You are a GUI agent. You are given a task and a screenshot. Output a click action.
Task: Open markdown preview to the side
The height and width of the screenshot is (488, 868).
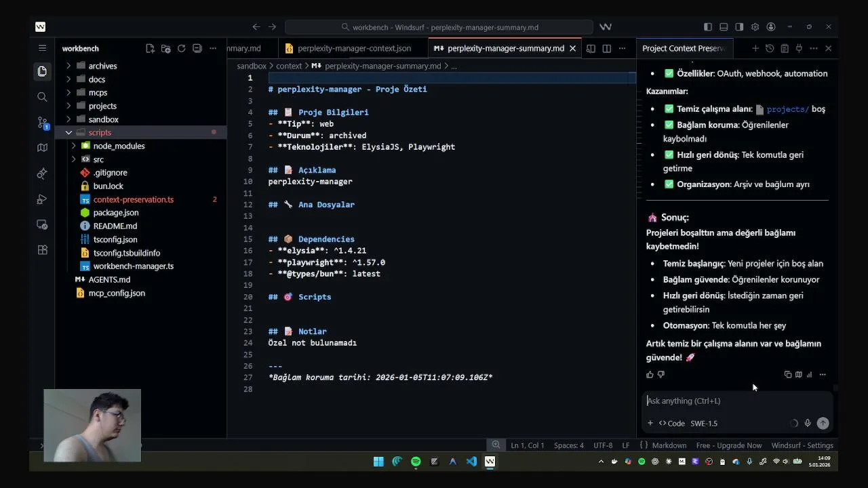click(591, 48)
